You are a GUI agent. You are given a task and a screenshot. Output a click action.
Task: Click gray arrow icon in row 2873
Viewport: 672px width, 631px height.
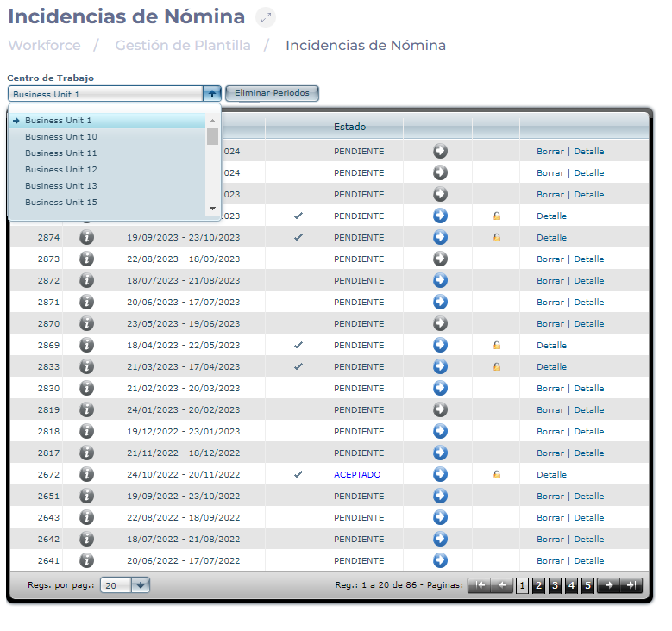[440, 259]
